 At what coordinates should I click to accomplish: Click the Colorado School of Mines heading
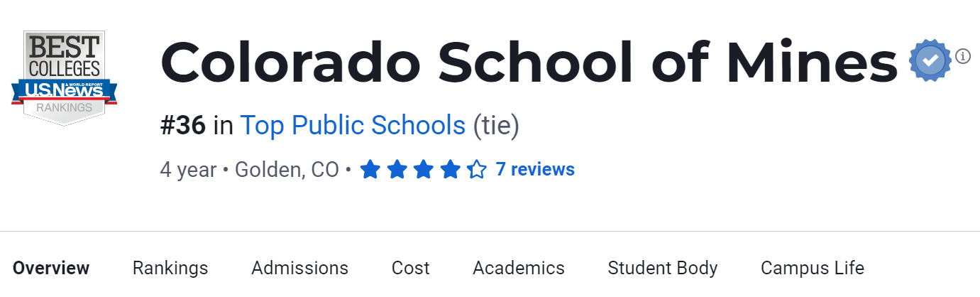coord(529,61)
